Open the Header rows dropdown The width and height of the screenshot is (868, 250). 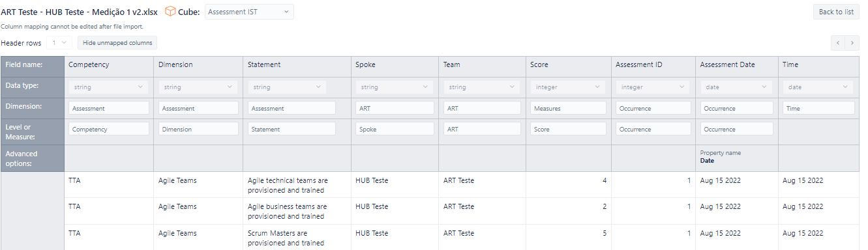[59, 43]
